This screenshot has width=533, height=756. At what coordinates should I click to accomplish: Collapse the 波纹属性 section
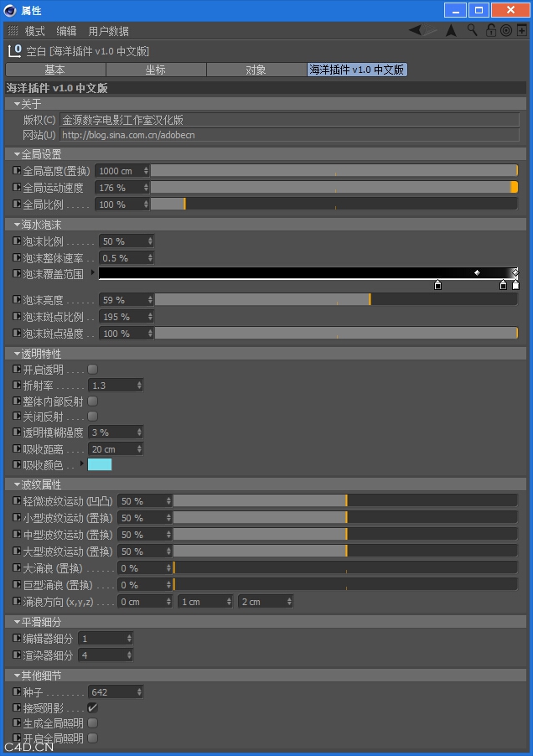(17, 484)
